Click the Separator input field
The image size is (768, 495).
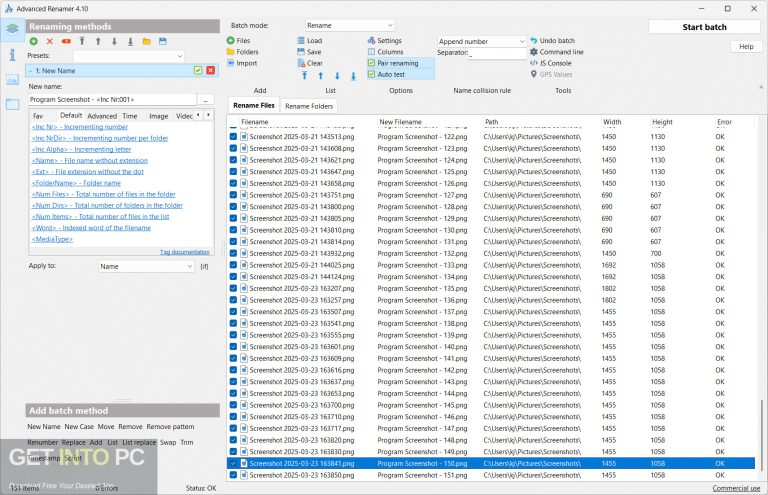[x=497, y=54]
